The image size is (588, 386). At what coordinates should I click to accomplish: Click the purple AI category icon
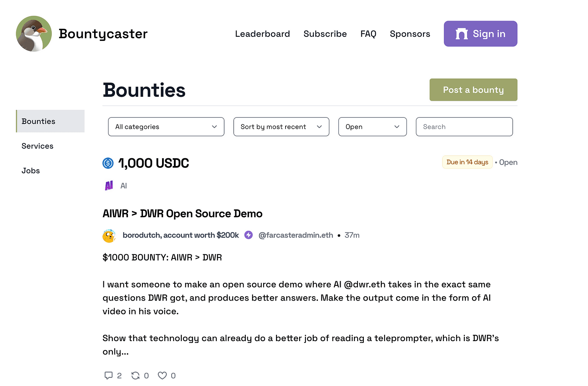[x=109, y=185]
